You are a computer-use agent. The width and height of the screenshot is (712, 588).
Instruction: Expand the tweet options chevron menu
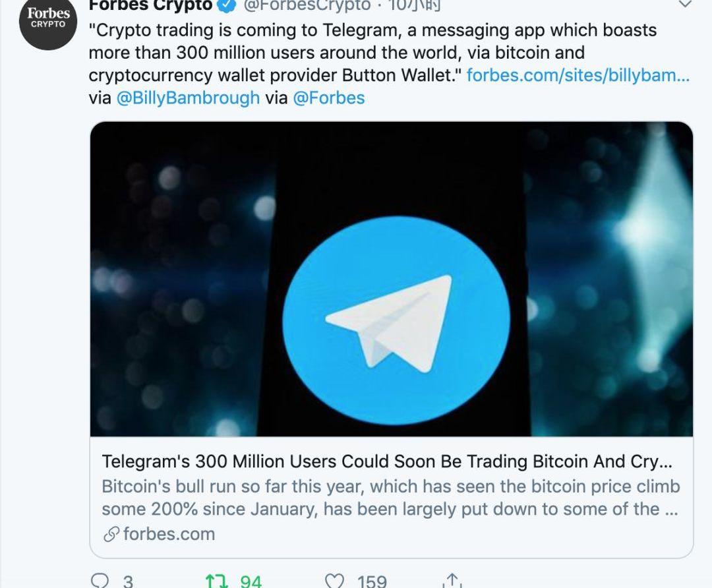pos(685,5)
